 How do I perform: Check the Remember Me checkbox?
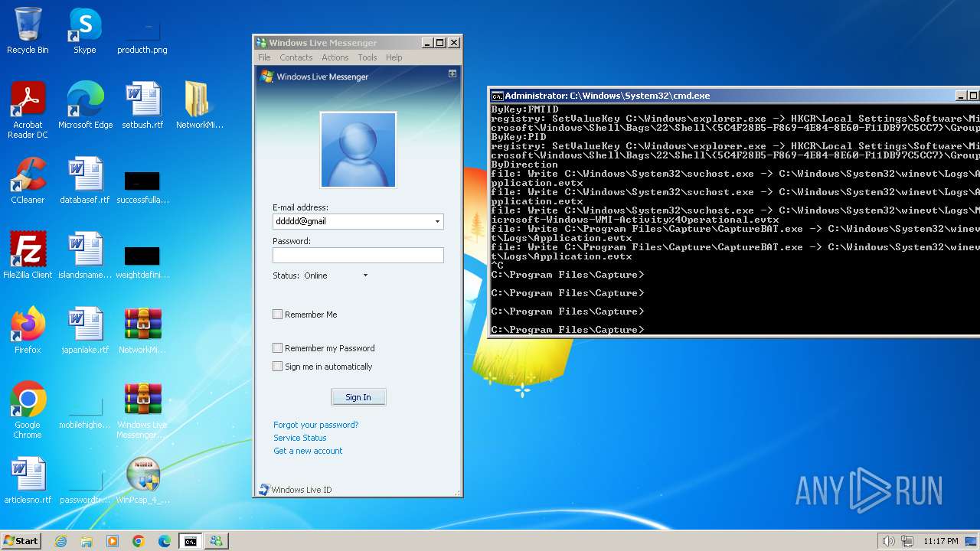(x=278, y=315)
